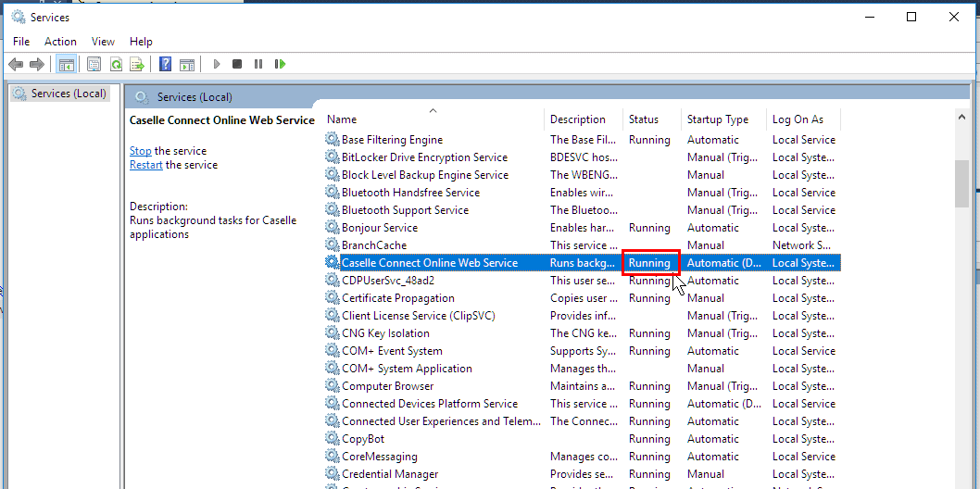Sort by the Startup Type column header
The image size is (980, 489).
[723, 119]
